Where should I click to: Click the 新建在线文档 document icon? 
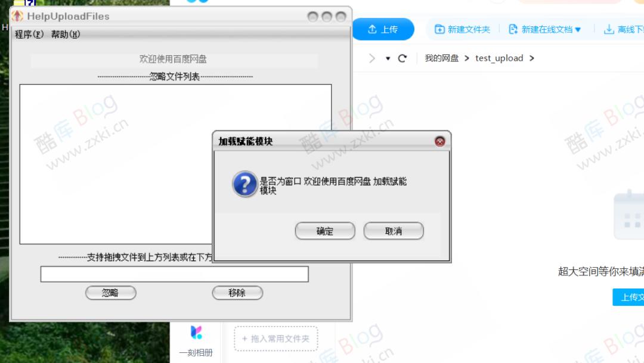coord(512,28)
